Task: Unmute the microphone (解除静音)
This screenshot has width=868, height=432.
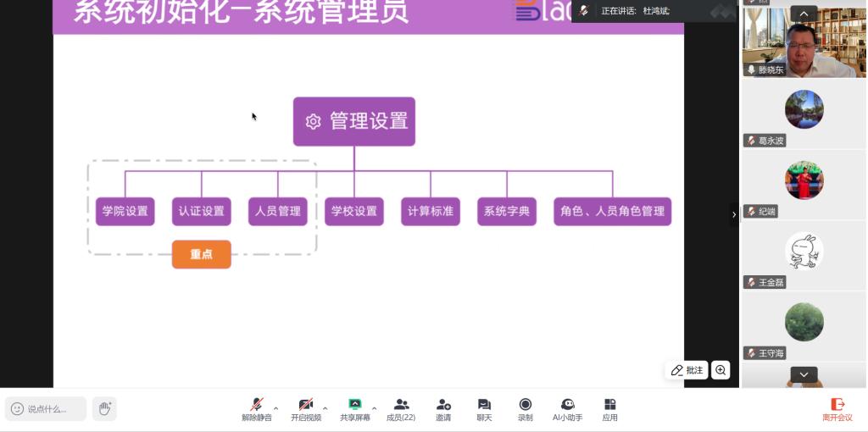Action: (257, 406)
